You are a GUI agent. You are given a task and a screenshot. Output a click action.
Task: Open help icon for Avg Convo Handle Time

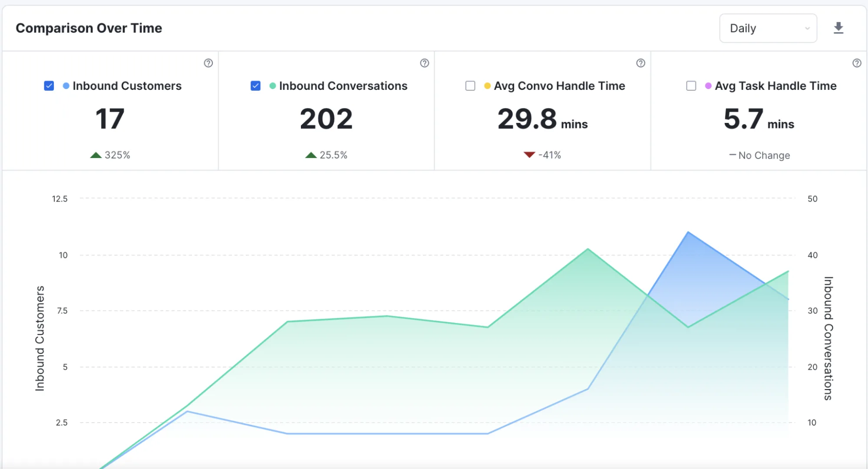pos(640,63)
